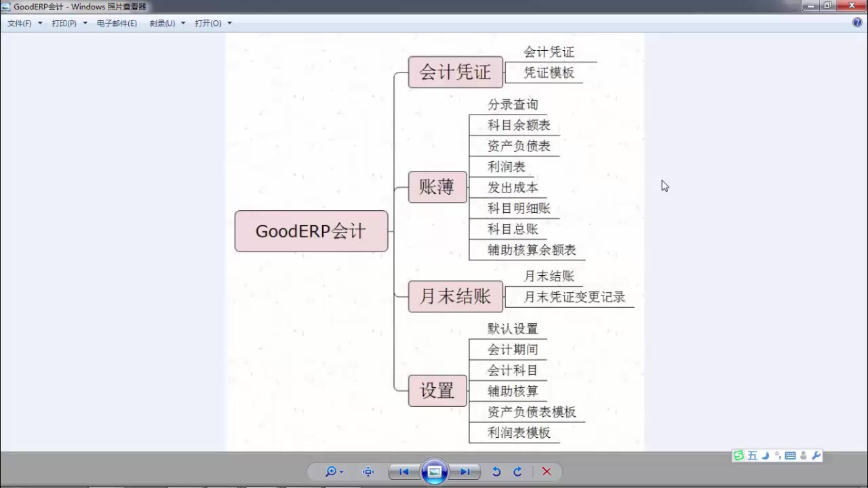Click the 设置 category box
The image size is (868, 488).
(x=437, y=390)
